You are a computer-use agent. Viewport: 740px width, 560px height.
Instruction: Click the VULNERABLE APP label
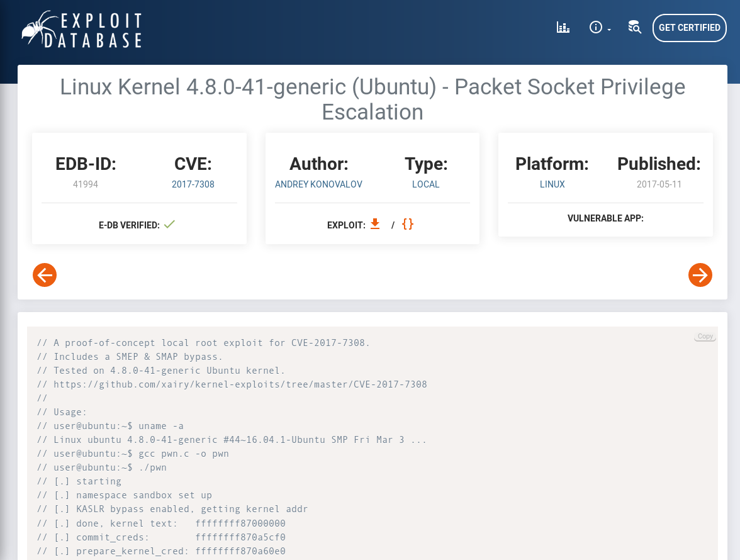coord(605,218)
